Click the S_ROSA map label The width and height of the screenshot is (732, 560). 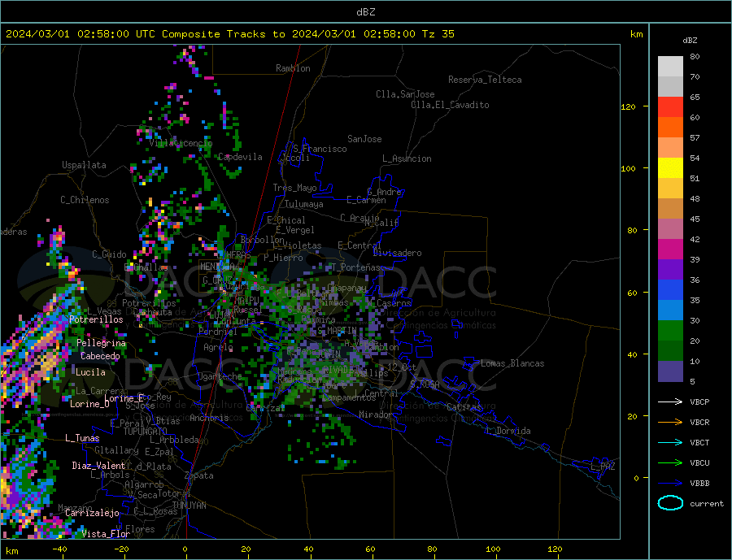tap(425, 384)
